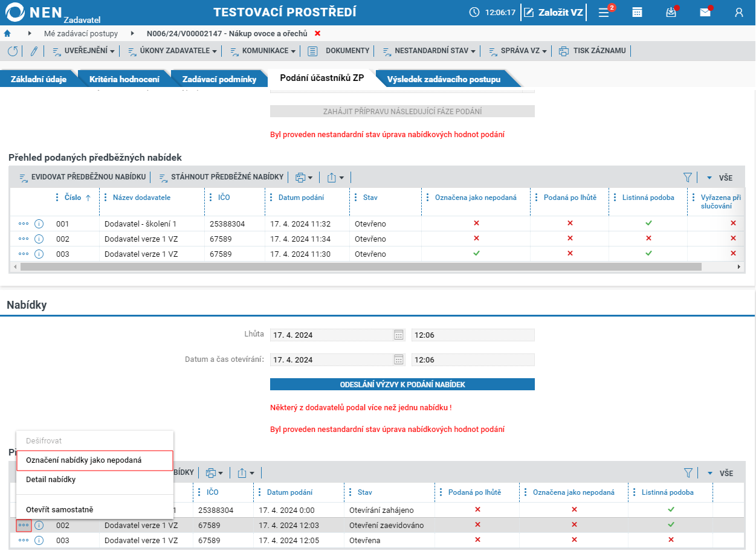
Task: Select date cell 17. 4. 2024 12:05
Action: pos(299,540)
